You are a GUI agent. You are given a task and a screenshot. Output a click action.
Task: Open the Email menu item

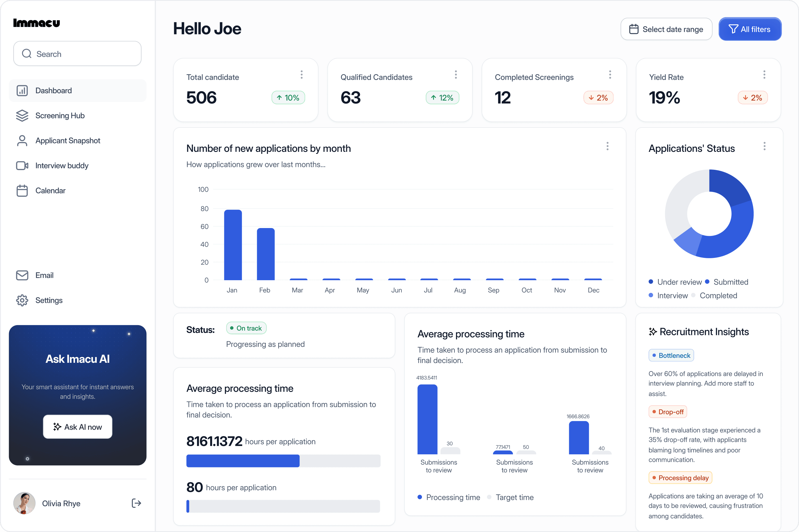point(78,275)
